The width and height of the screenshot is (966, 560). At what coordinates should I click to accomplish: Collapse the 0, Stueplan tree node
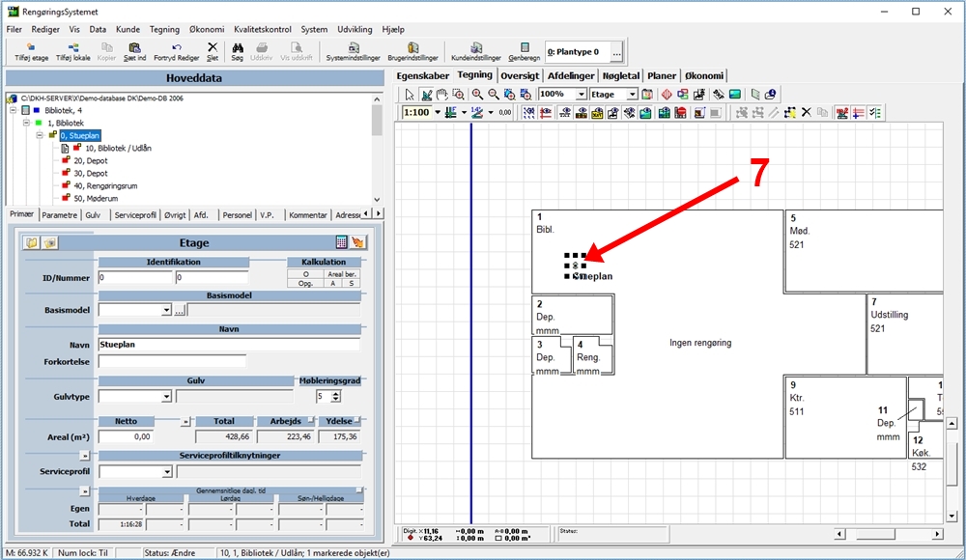(40, 135)
